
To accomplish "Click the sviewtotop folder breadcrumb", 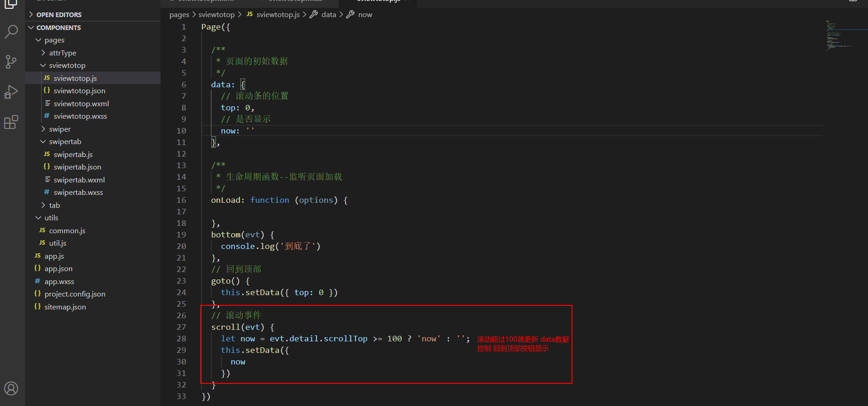I will tap(216, 15).
